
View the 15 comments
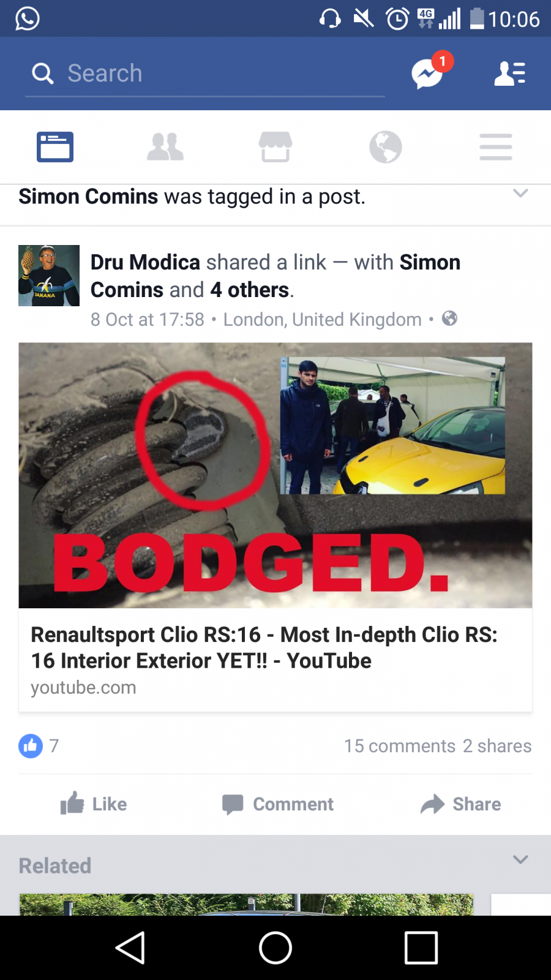coord(400,746)
